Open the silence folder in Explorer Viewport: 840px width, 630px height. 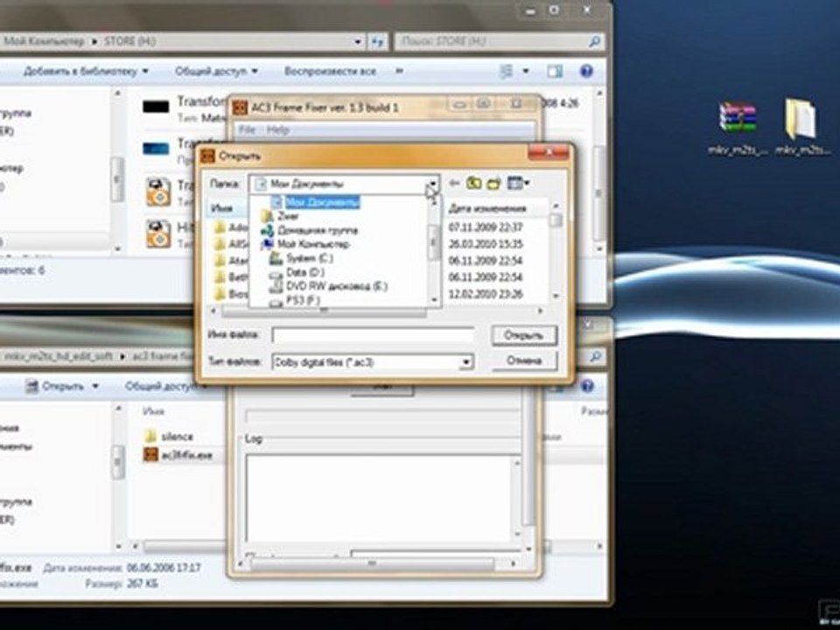pos(175,436)
